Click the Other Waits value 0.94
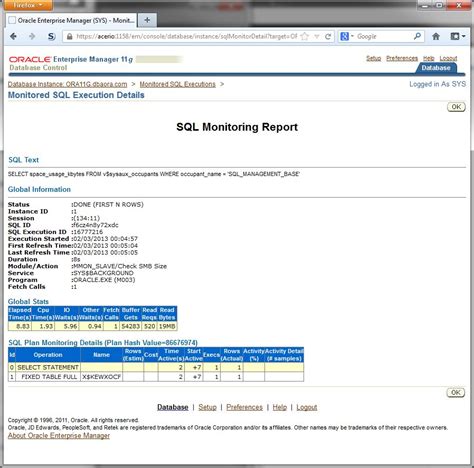The width and height of the screenshot is (474, 468). (91, 326)
